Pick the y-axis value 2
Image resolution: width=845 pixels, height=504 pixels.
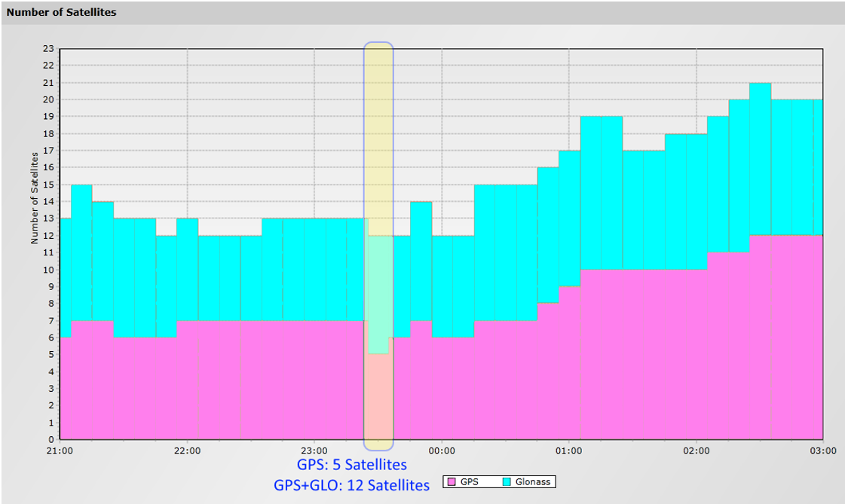point(52,405)
